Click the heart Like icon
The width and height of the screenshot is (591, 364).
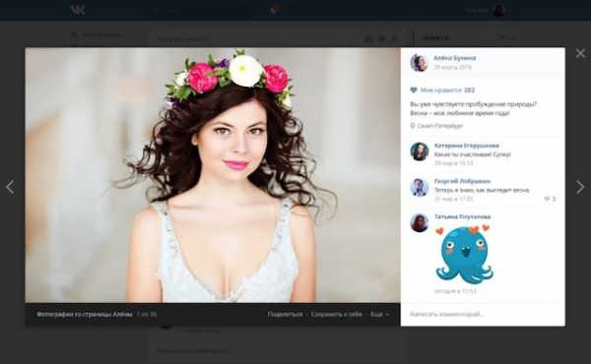[x=414, y=90]
